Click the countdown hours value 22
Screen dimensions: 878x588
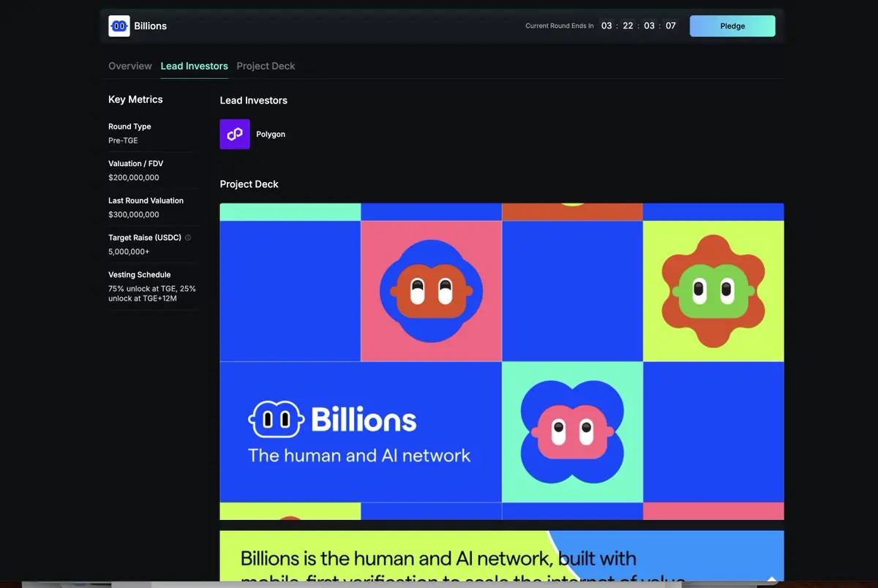[628, 26]
